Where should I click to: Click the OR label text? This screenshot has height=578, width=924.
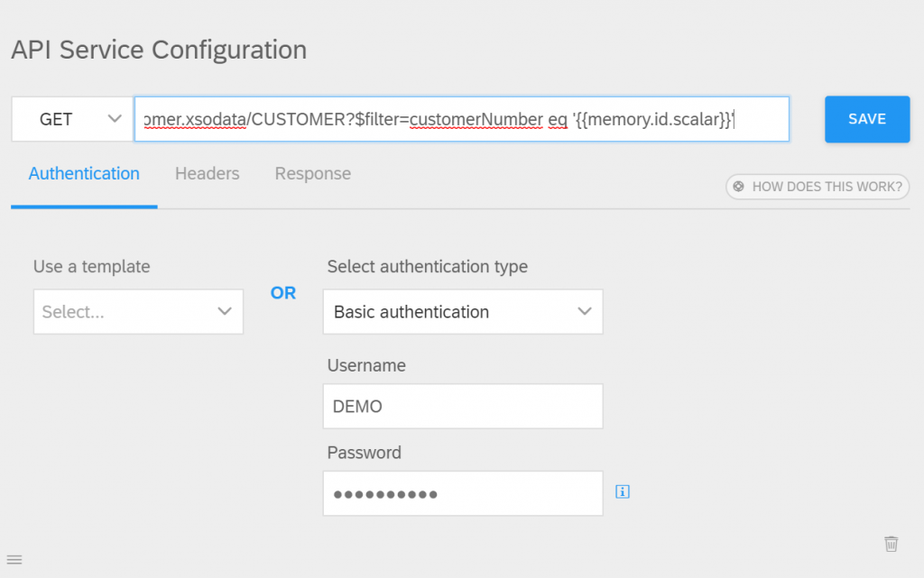[283, 293]
